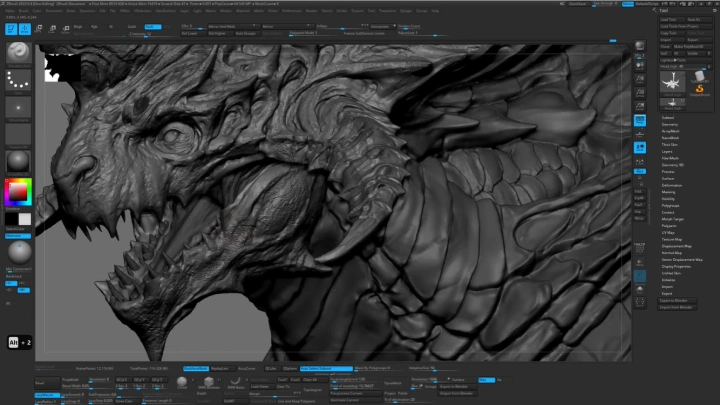Click the Clone tool button
The width and height of the screenshot is (720, 405).
[665, 46]
